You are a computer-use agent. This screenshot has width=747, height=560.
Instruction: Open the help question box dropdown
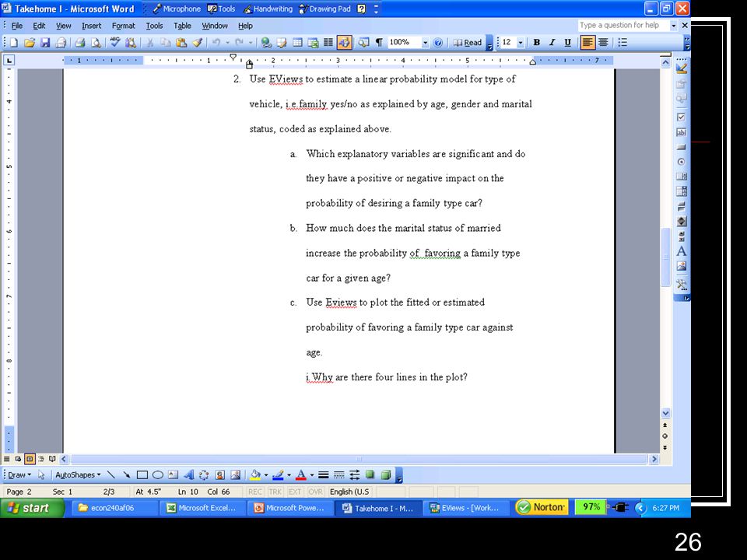click(x=674, y=25)
